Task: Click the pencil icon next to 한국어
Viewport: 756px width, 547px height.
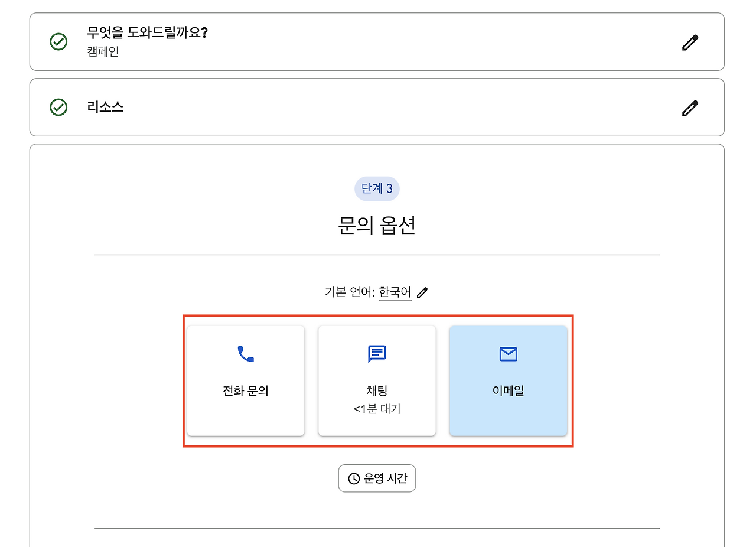Action: pos(422,292)
